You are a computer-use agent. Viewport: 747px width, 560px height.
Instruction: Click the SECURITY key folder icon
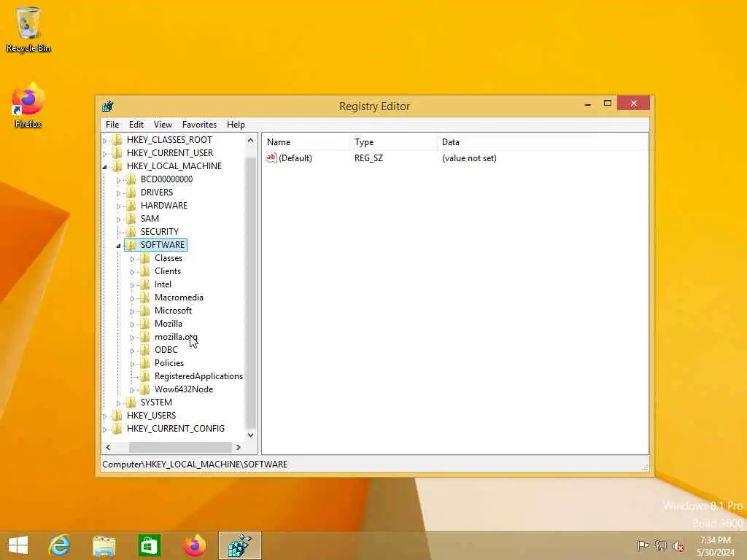[131, 231]
